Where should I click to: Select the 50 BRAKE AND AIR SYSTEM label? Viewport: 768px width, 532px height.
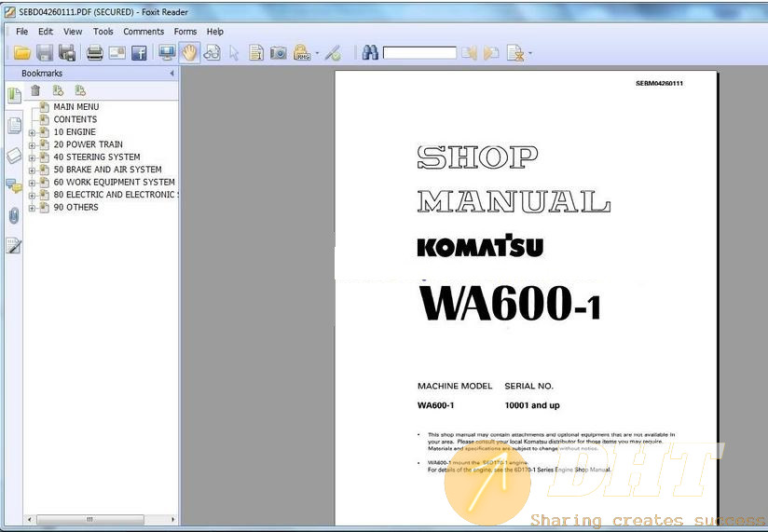107,170
